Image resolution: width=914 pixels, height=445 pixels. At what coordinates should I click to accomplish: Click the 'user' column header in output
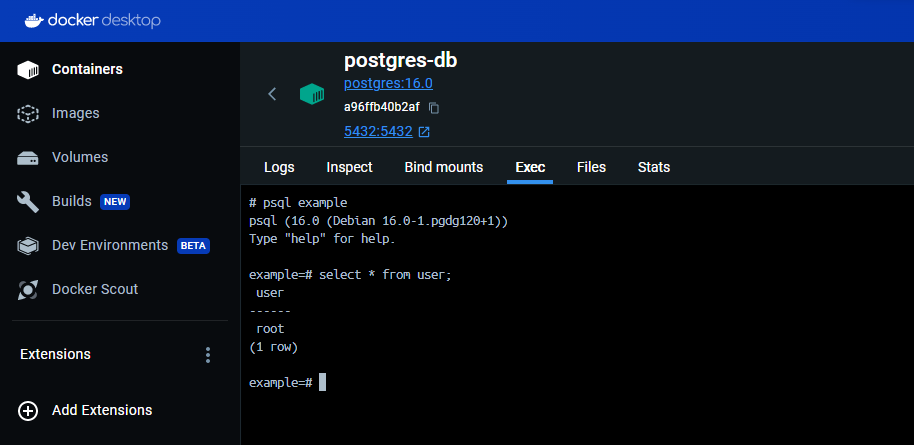click(270, 293)
